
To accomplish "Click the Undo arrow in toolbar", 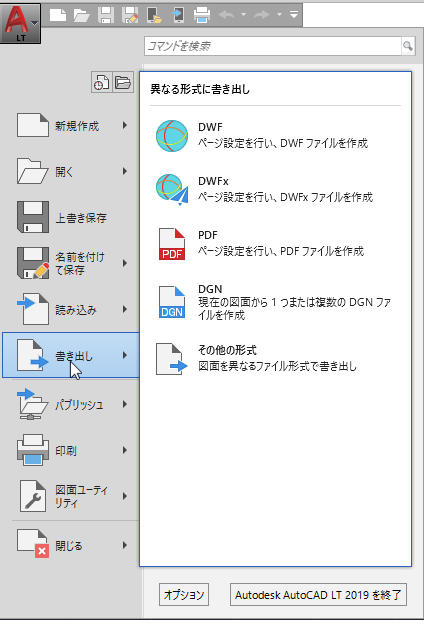I will pyautogui.click(x=227, y=15).
